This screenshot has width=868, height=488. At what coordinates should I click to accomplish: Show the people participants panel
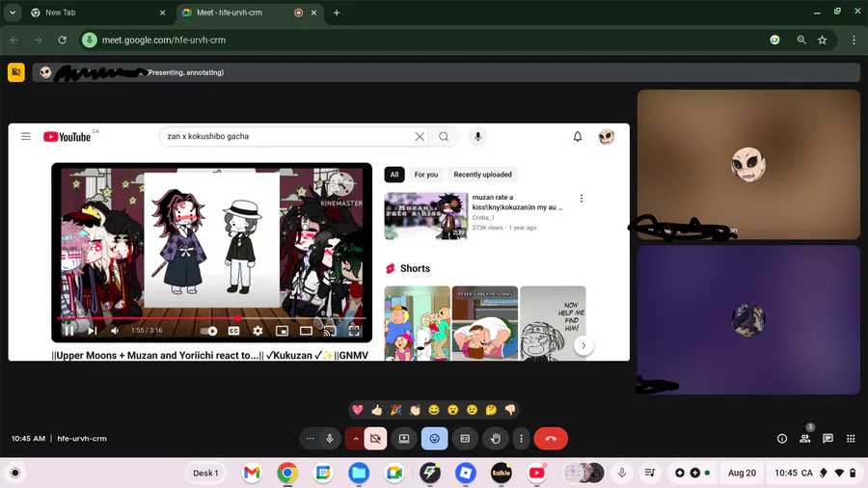805,439
